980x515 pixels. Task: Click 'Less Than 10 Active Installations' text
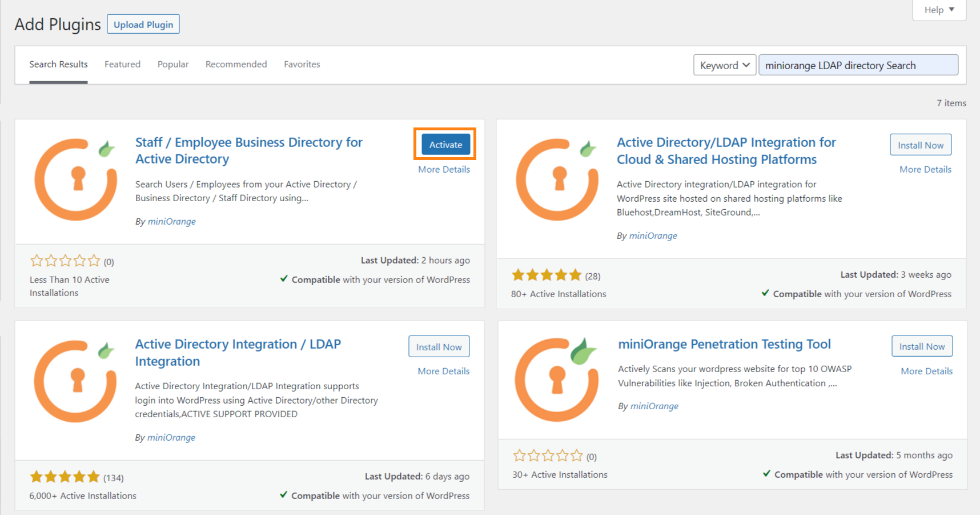70,286
